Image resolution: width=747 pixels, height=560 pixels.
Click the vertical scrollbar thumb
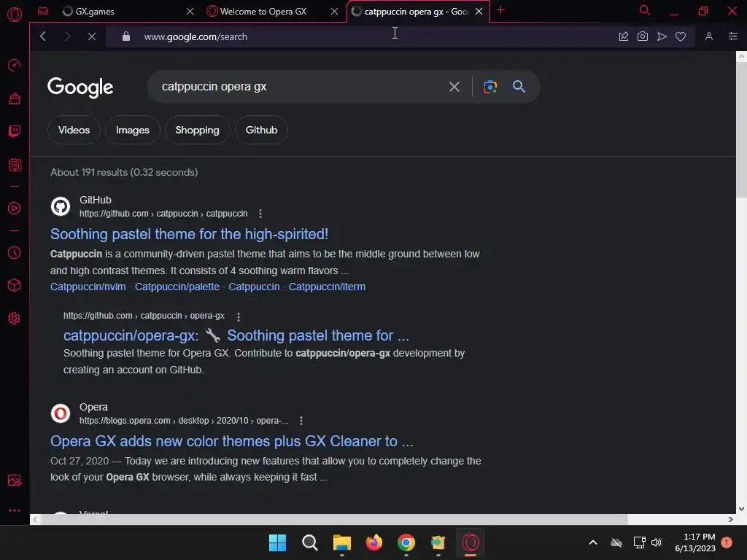pyautogui.click(x=741, y=130)
